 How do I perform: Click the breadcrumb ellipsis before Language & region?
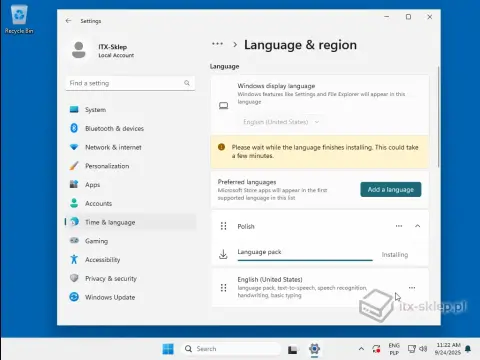click(x=217, y=44)
